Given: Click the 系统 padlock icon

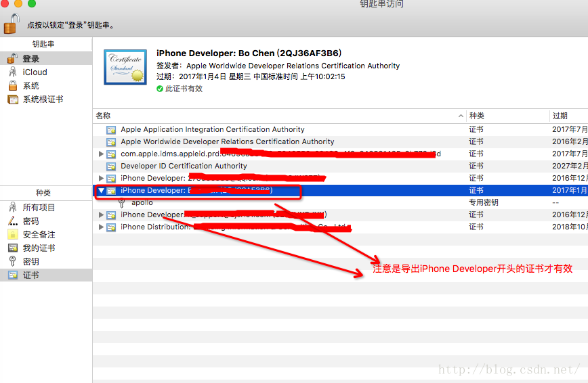Looking at the screenshot, I should (13, 85).
